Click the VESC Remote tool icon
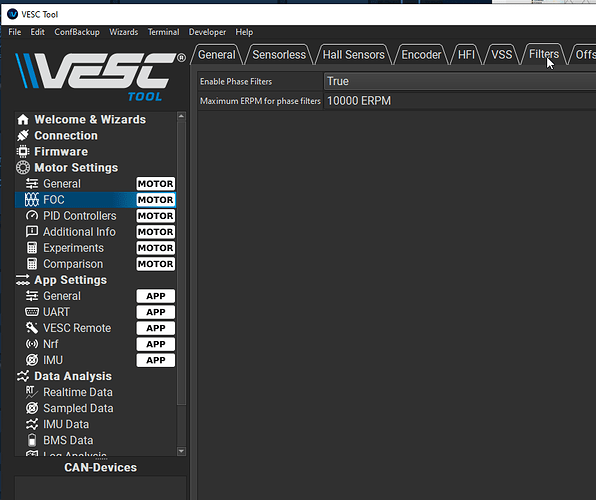Image resolution: width=596 pixels, height=500 pixels. tap(32, 328)
